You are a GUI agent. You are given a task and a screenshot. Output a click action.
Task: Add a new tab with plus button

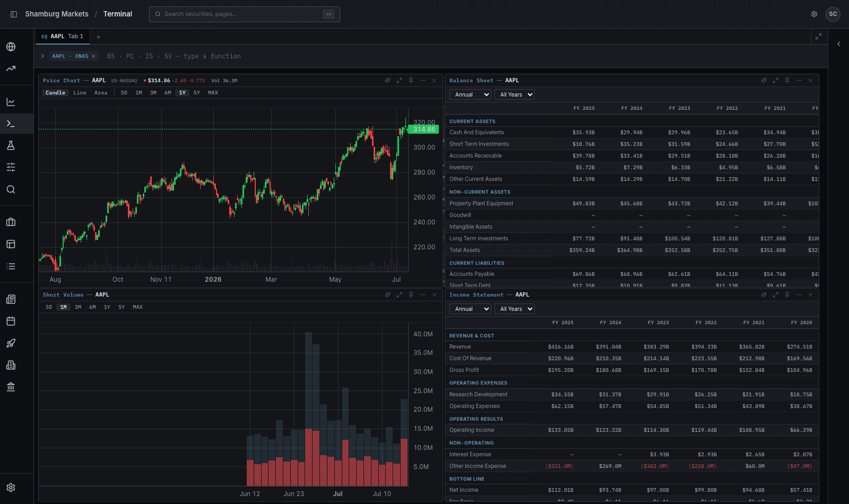(99, 37)
